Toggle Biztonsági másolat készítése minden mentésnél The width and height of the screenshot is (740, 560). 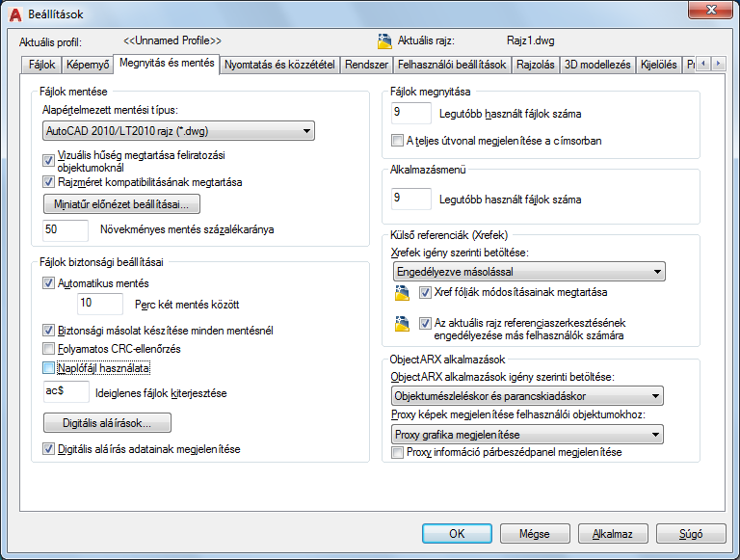click(x=48, y=330)
